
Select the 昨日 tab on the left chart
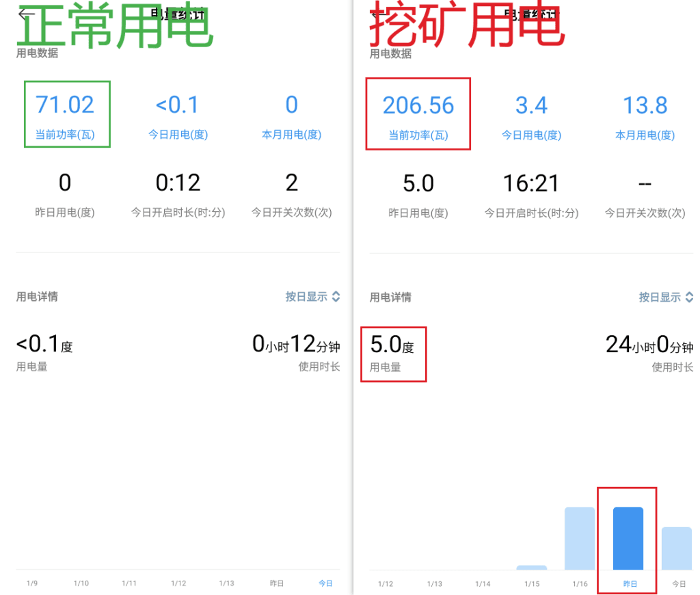click(277, 583)
